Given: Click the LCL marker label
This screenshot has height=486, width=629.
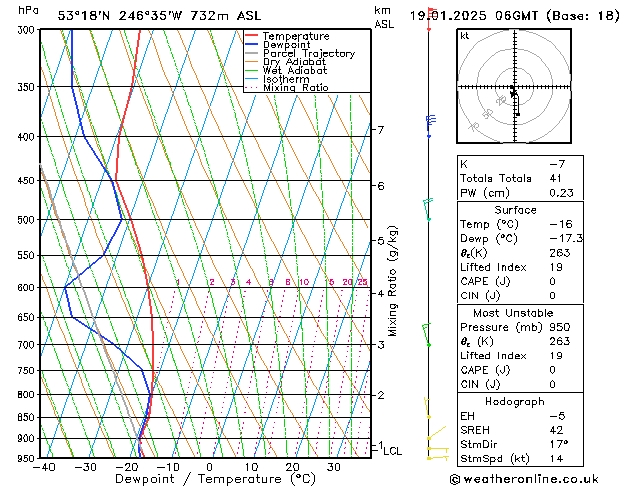Looking at the screenshot, I should point(392,451).
